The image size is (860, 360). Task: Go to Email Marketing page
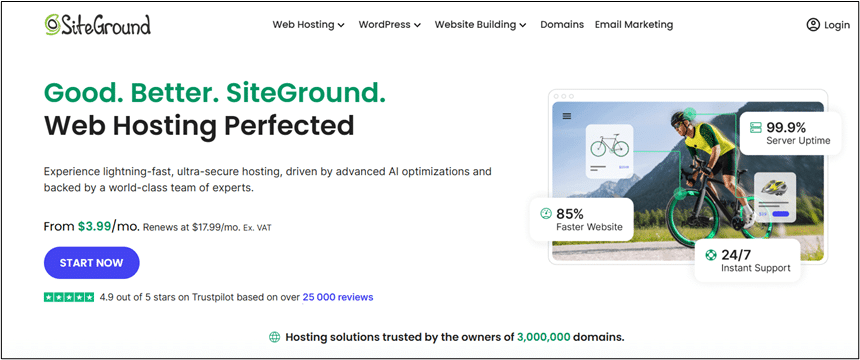pos(634,25)
